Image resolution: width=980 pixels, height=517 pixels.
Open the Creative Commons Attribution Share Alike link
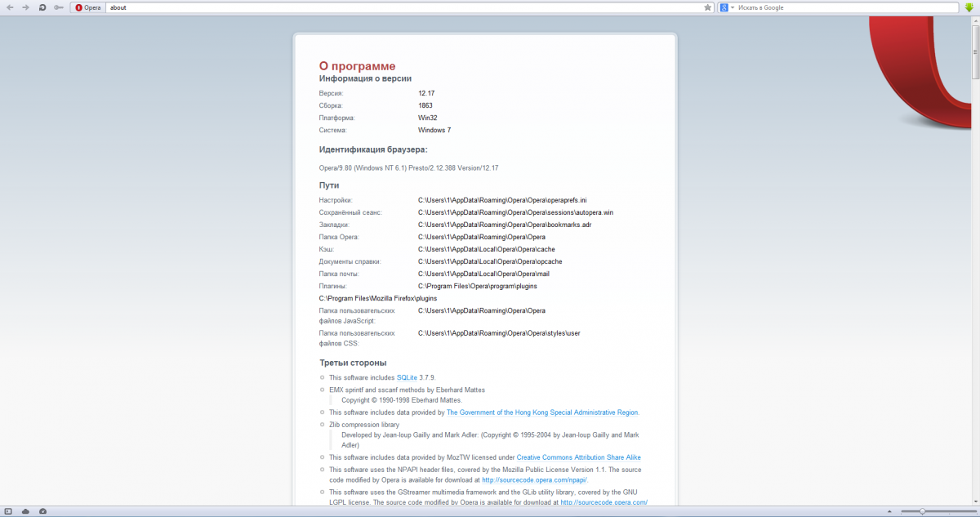point(579,457)
